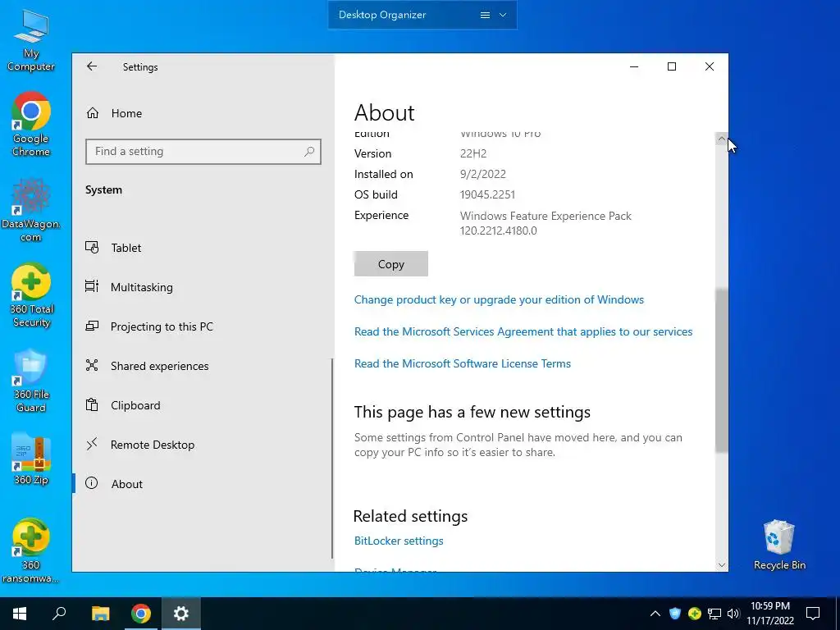Show hidden system tray icons
Screen dimensions: 840x630
pos(655,614)
